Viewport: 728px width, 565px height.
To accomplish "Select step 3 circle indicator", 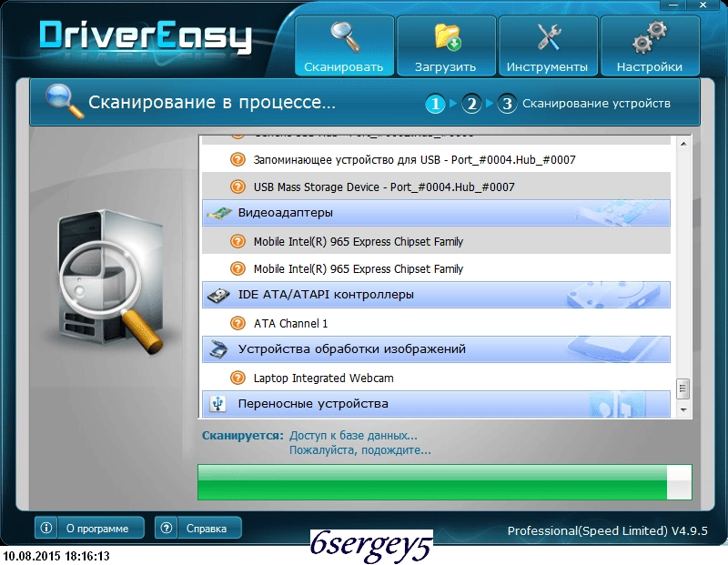I will [507, 104].
